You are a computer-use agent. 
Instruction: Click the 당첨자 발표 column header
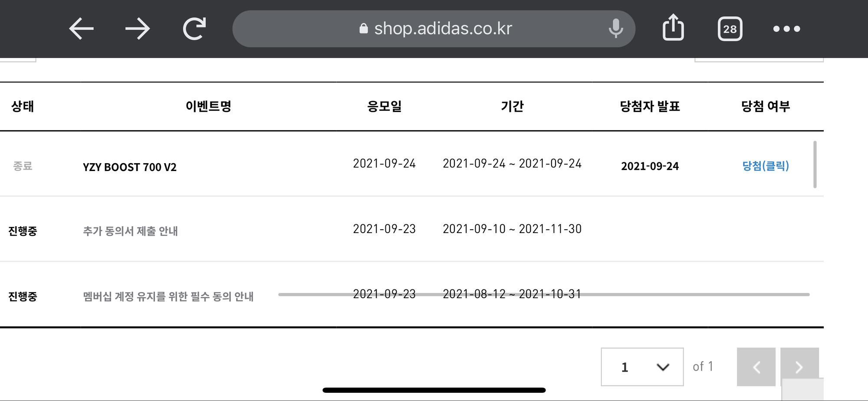pos(650,106)
